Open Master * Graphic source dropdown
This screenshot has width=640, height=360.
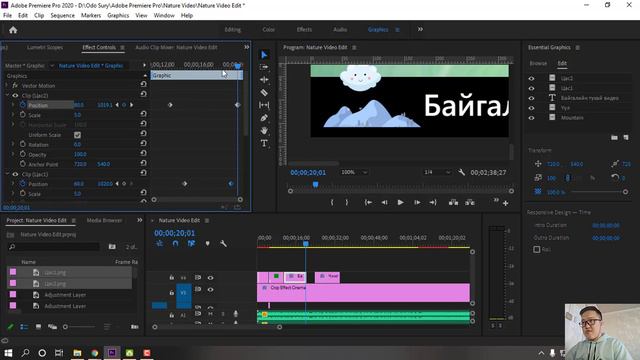coord(52,66)
